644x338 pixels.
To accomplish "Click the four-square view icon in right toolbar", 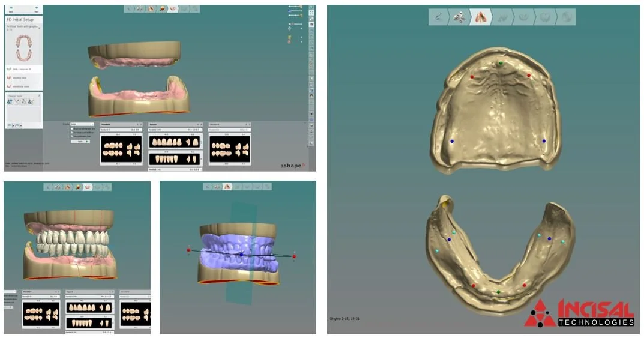I will pyautogui.click(x=311, y=13).
